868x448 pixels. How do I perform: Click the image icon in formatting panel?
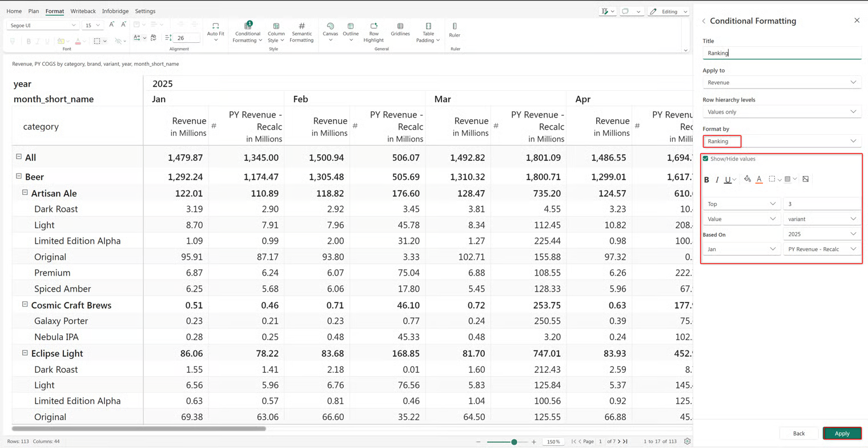[805, 179]
